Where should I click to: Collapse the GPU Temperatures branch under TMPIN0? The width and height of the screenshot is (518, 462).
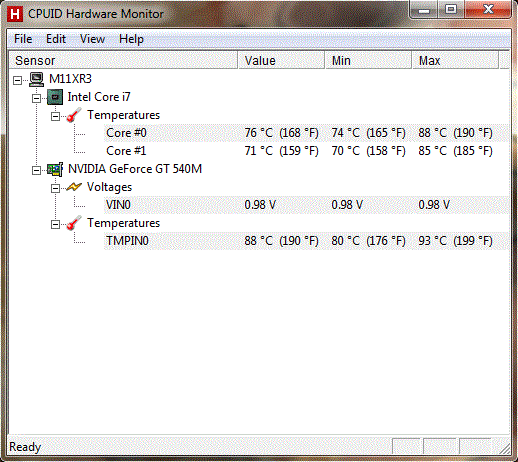pyautogui.click(x=55, y=224)
